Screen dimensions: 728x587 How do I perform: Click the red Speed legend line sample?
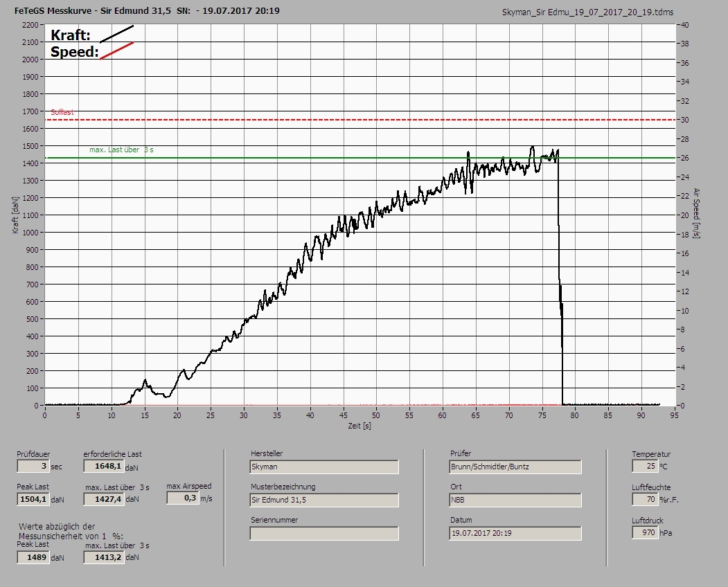[116, 51]
